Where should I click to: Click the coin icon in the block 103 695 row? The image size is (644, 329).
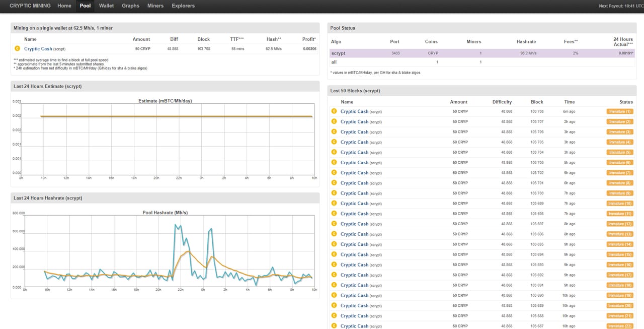pyautogui.click(x=334, y=244)
